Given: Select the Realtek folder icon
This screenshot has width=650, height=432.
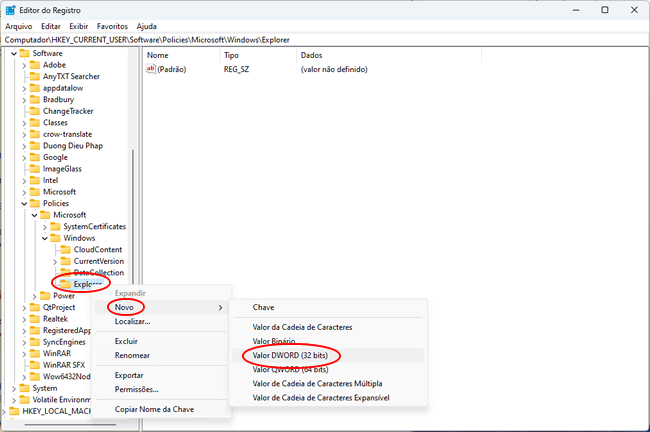Looking at the screenshot, I should (35, 318).
